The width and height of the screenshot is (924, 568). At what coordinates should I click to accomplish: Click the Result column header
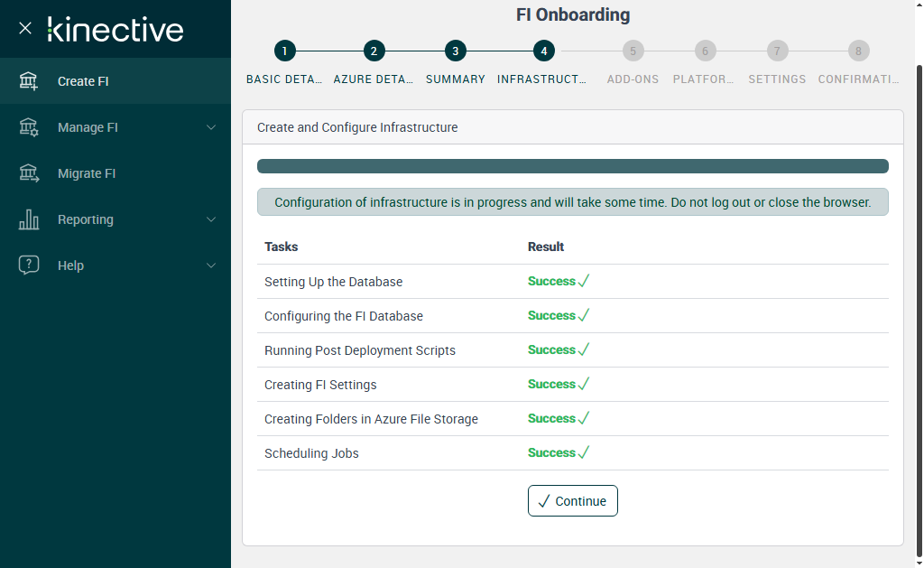546,247
